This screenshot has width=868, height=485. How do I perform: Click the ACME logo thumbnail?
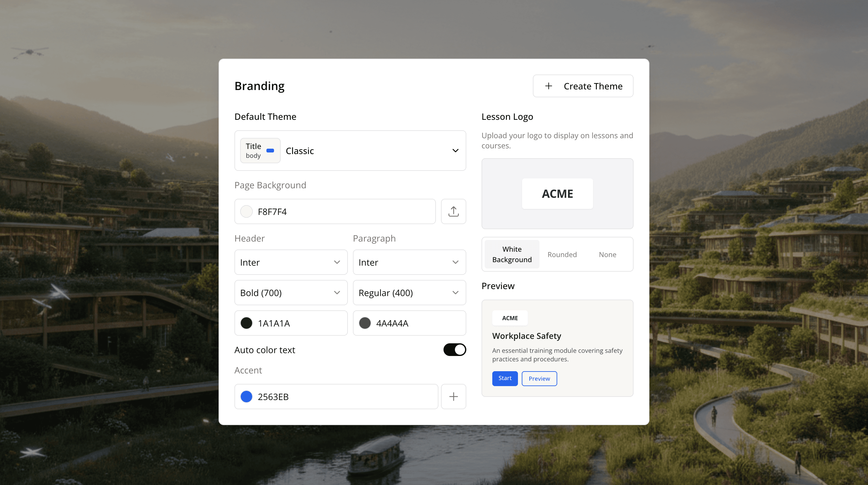[x=557, y=194]
